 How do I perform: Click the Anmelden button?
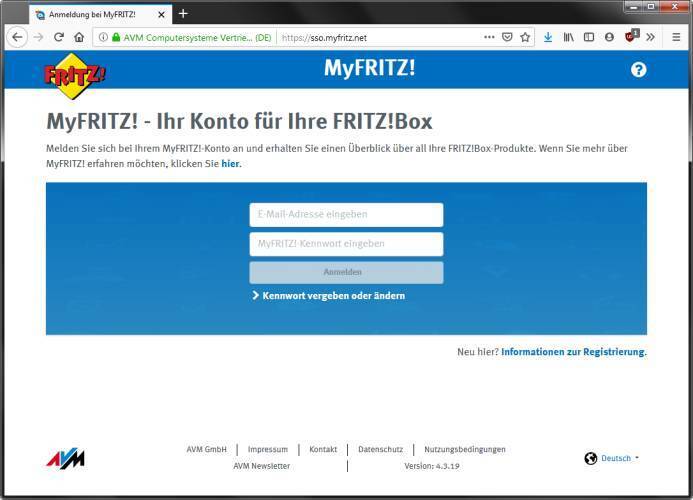click(346, 272)
